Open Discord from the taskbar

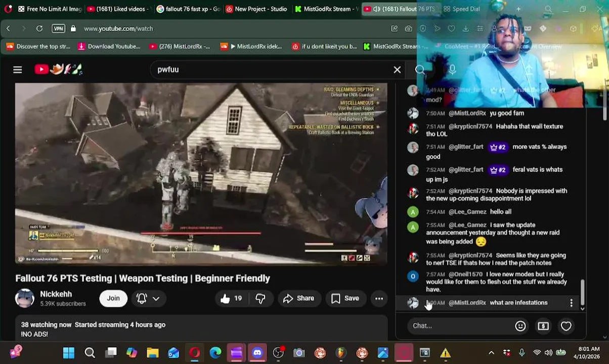pyautogui.click(x=257, y=353)
